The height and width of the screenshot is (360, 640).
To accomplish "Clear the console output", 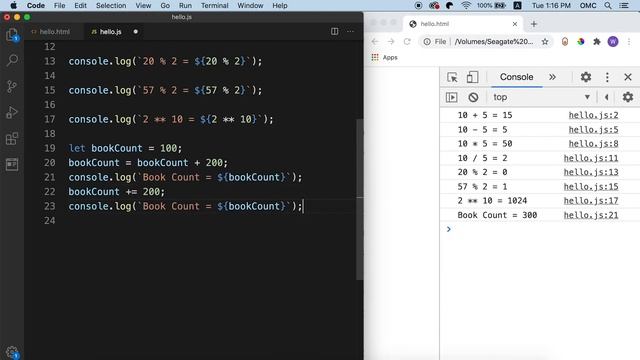I will 473,97.
